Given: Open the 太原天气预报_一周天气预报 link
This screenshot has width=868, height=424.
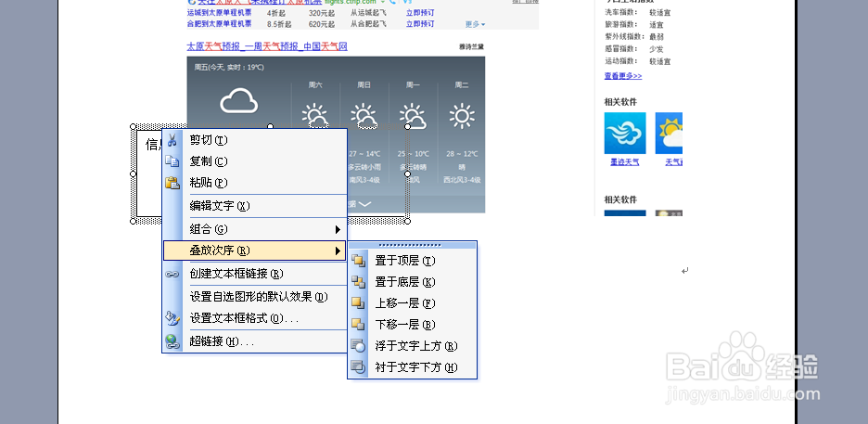Looking at the screenshot, I should 267,46.
